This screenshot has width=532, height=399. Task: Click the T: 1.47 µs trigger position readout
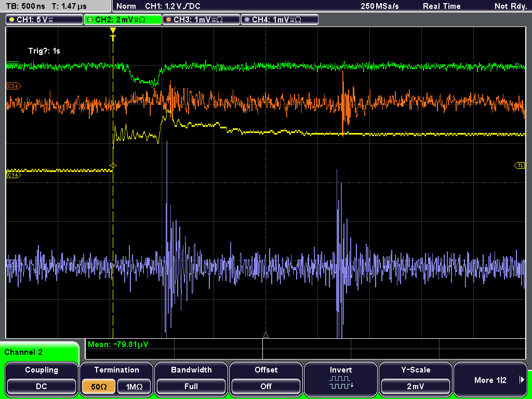coord(69,6)
